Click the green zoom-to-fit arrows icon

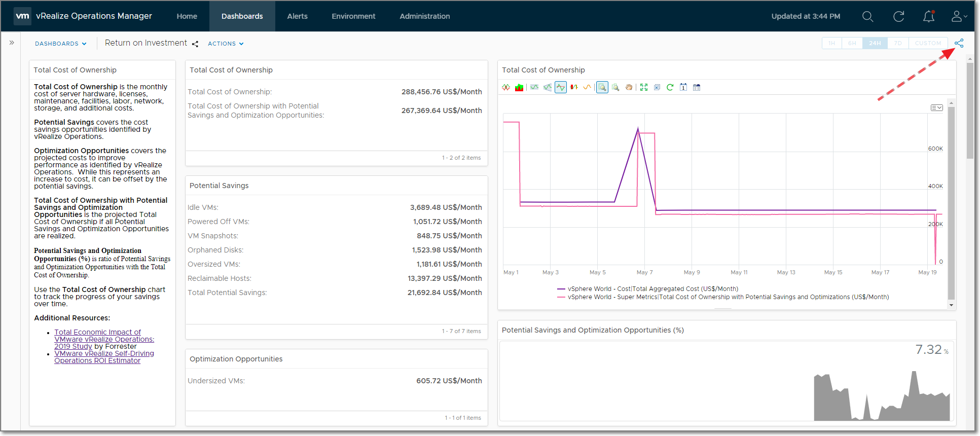tap(643, 87)
